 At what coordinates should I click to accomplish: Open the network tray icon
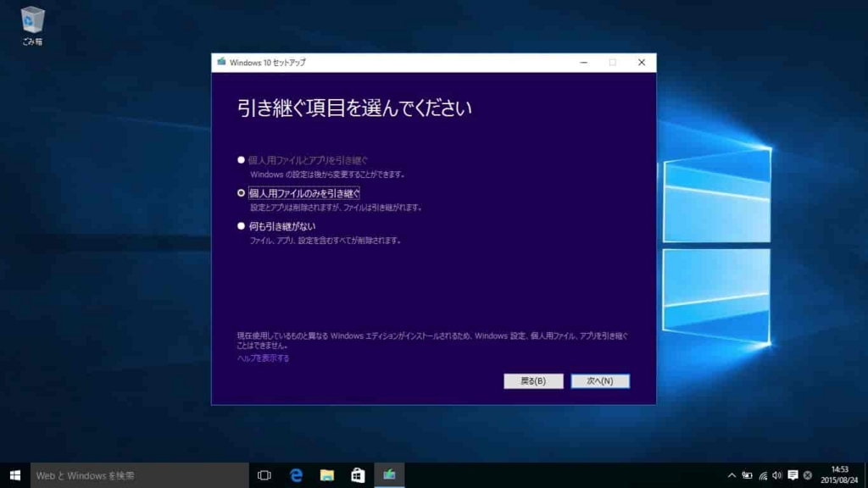pyautogui.click(x=763, y=475)
